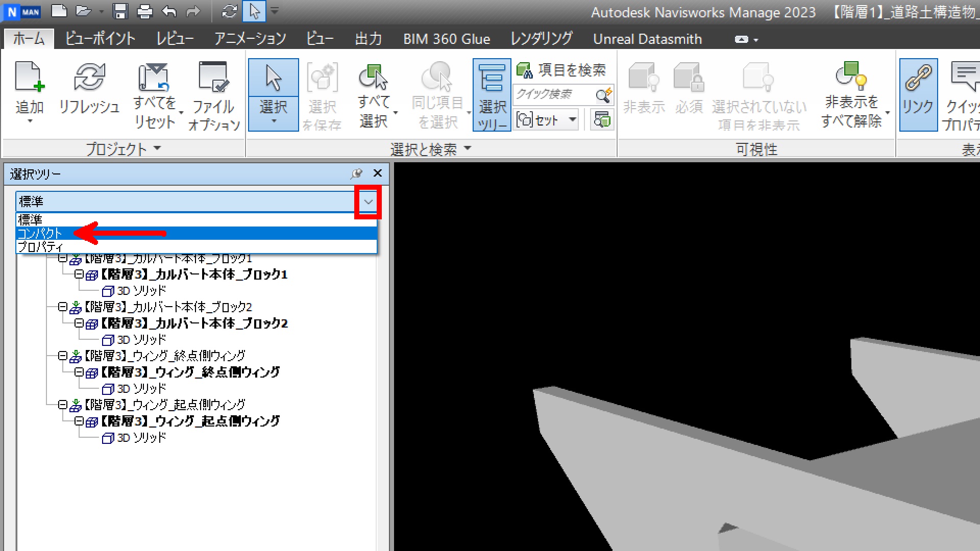Click the クイックプロパティ button

(962, 95)
